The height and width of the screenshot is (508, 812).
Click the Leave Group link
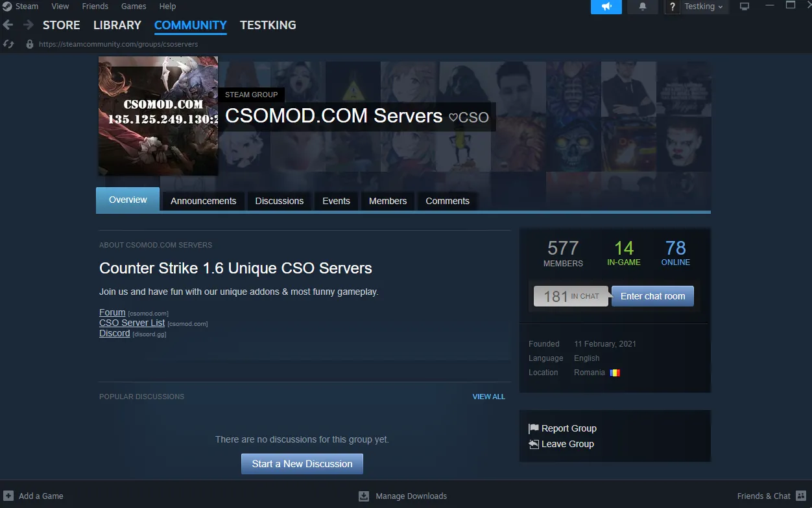point(567,444)
